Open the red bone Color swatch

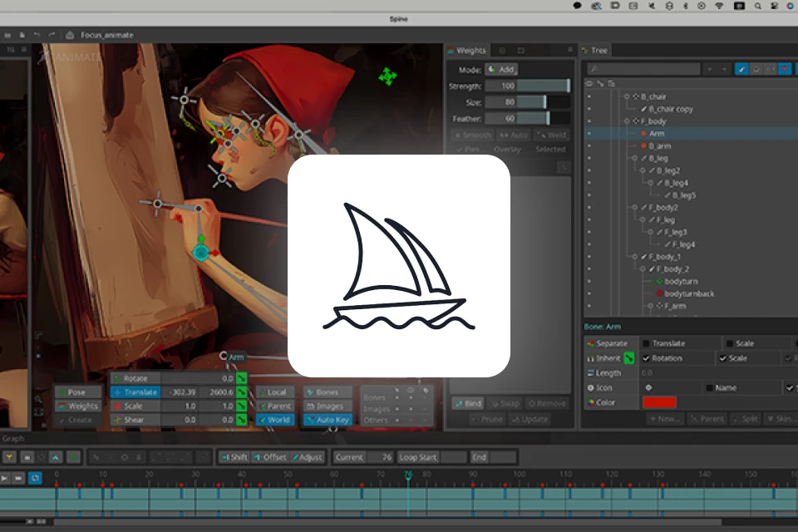(x=659, y=402)
